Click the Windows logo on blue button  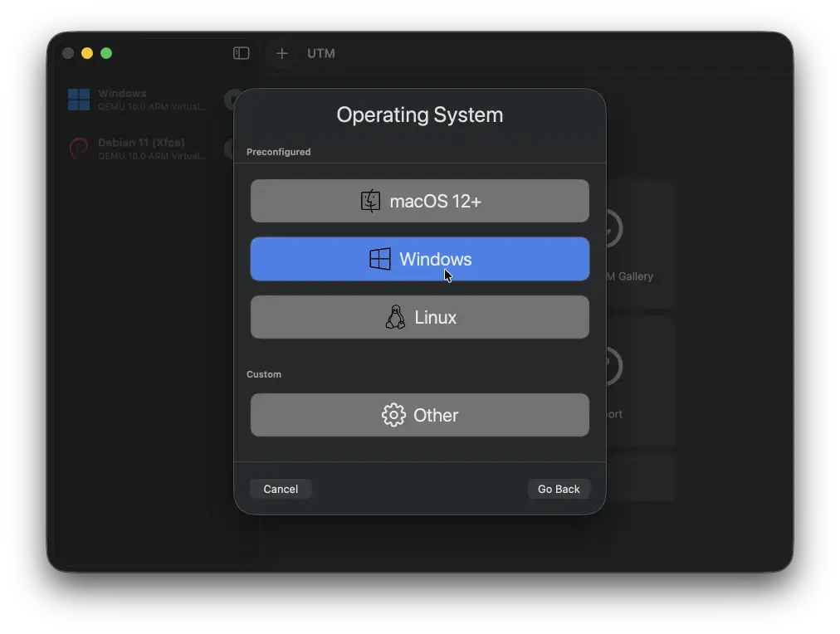pos(380,259)
